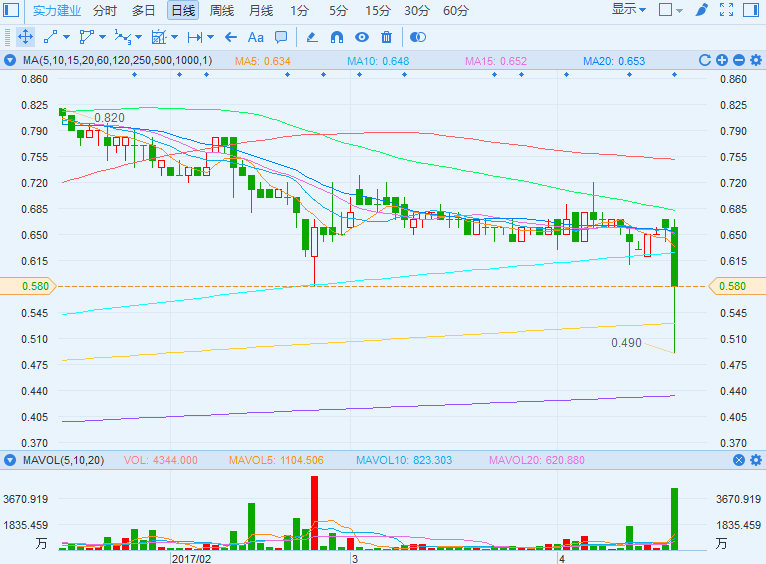This screenshot has height=564, width=766.
Task: Click the MA15: 0.652 value
Action: 496,61
